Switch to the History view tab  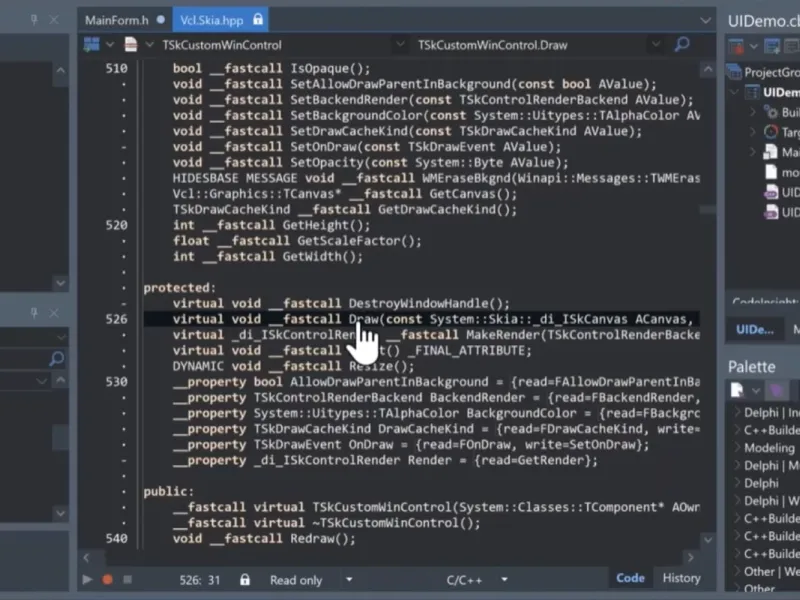pyautogui.click(x=681, y=578)
